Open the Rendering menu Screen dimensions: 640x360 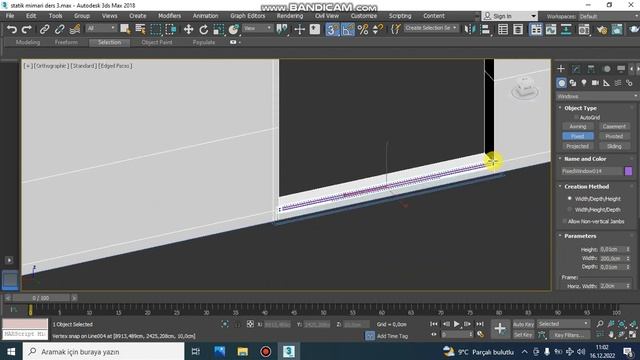tap(290, 16)
